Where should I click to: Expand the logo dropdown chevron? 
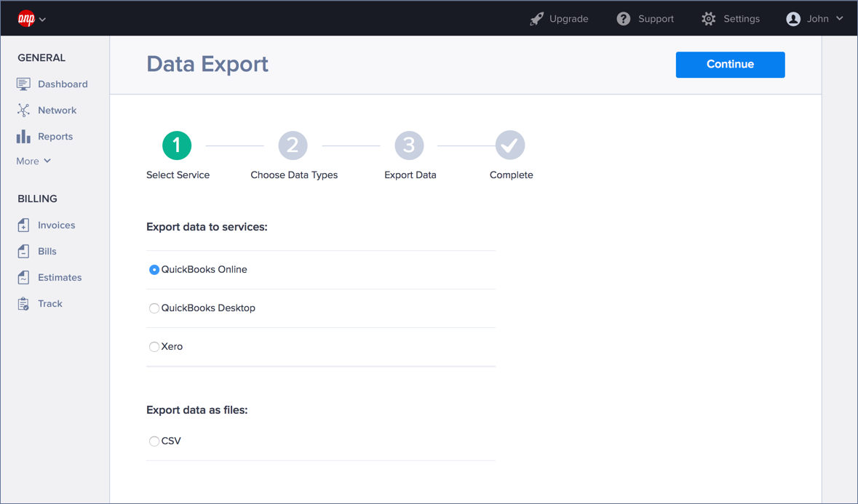point(43,20)
